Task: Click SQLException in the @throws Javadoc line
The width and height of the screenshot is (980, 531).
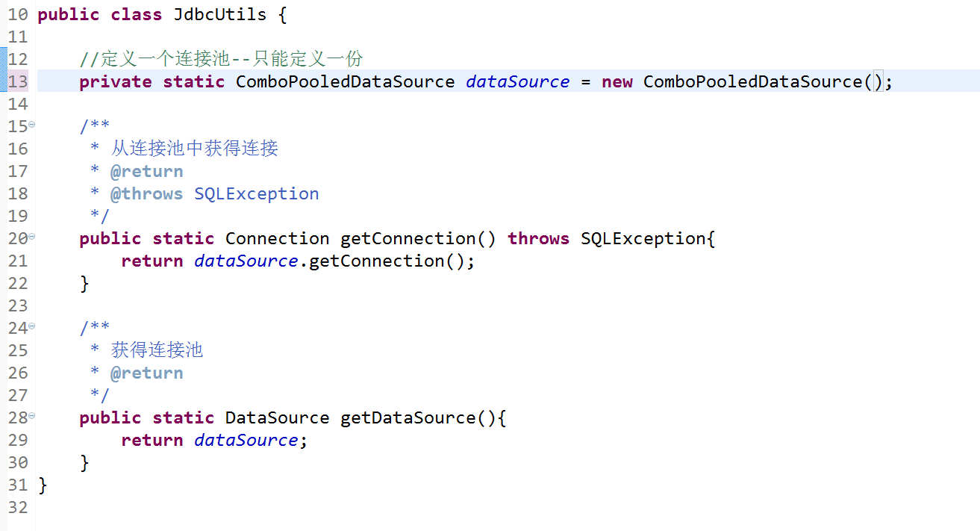Action: [257, 193]
